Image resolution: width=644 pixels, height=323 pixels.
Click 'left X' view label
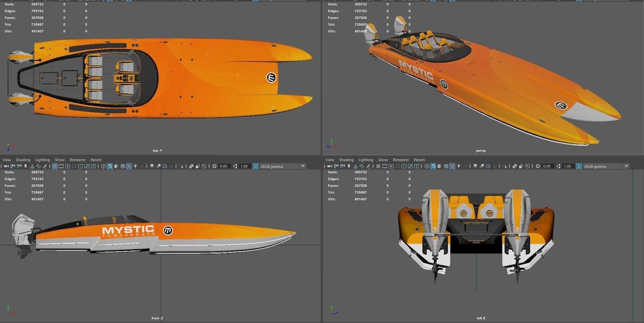pos(481,318)
